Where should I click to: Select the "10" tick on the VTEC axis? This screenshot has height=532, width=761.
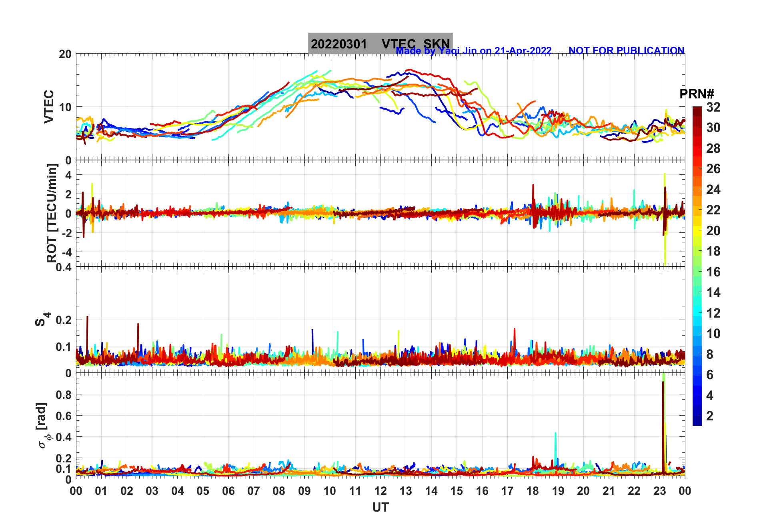click(65, 107)
